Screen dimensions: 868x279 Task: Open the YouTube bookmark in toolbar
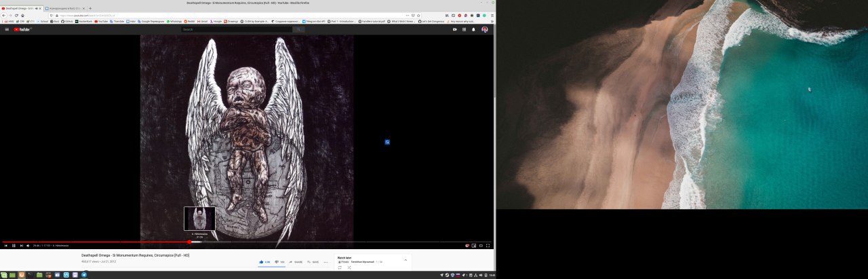tap(101, 21)
